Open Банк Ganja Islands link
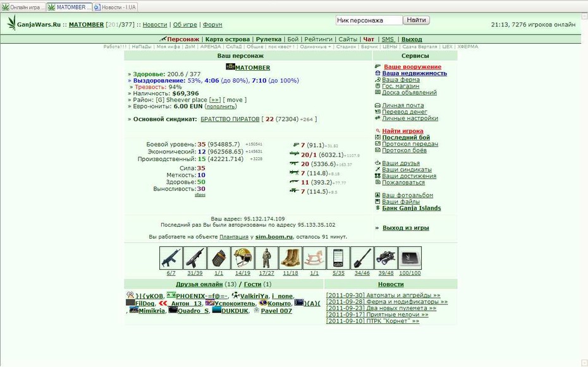The image size is (588, 367). pyautogui.click(x=412, y=208)
